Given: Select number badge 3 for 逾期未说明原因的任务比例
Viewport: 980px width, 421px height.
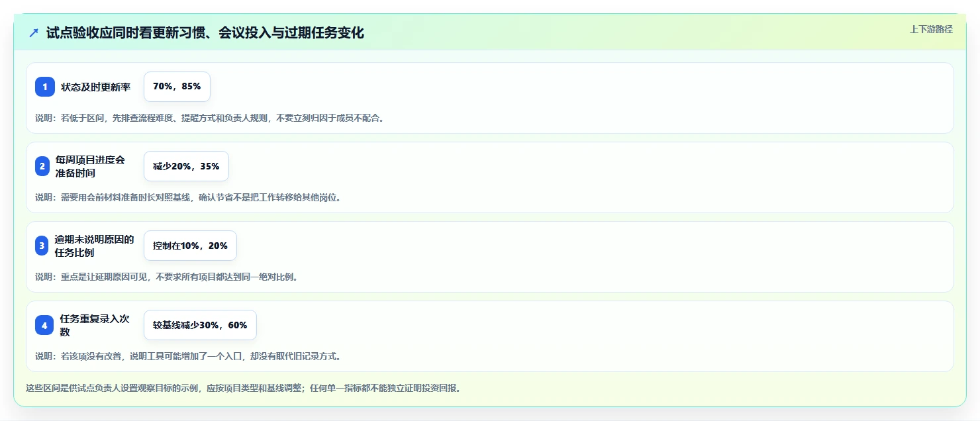Looking at the screenshot, I should click(x=42, y=246).
